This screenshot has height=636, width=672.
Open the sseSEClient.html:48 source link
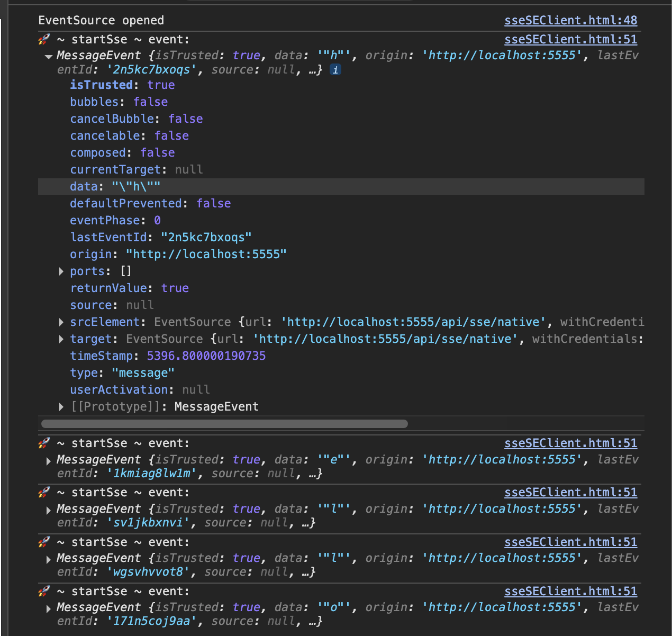(x=570, y=21)
